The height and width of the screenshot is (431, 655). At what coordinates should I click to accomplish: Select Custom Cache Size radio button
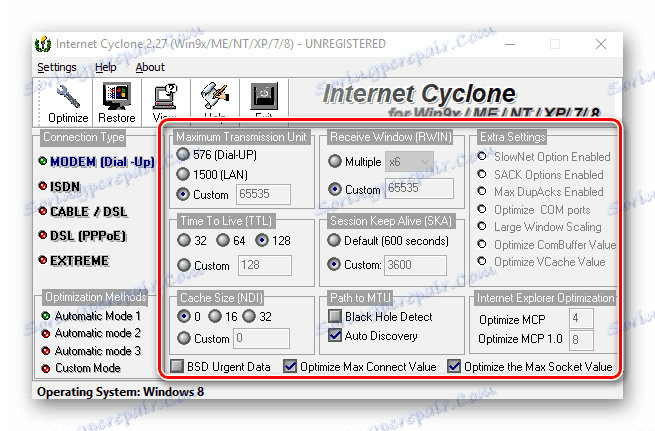pos(184,338)
